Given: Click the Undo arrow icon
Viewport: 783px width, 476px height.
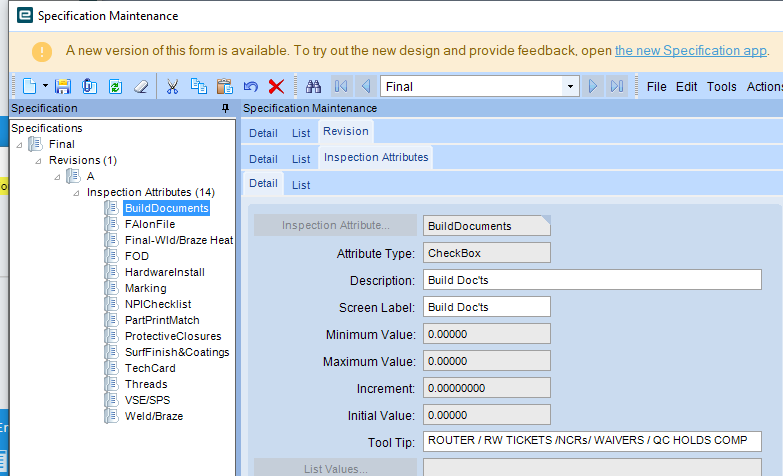Looking at the screenshot, I should point(251,86).
